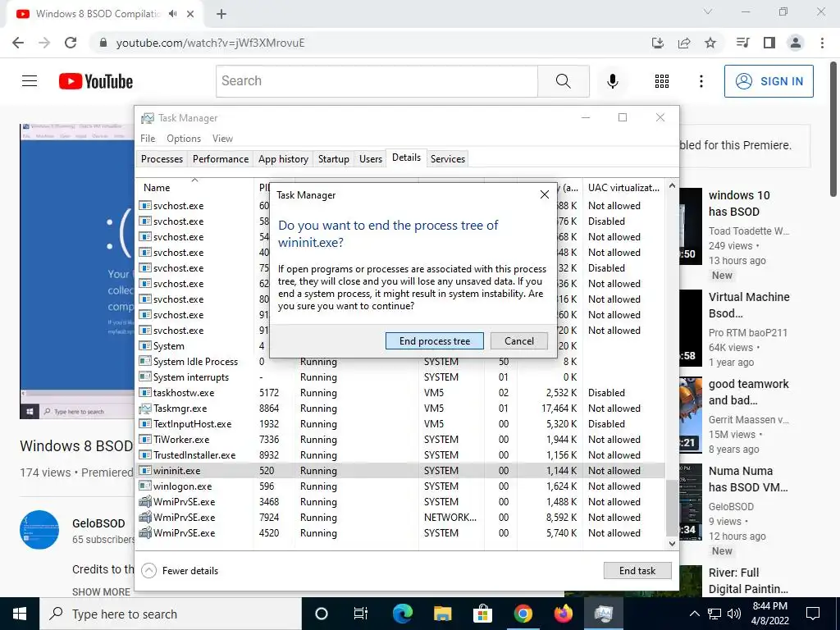Open the Options menu in Task Manager
Image resolution: width=840 pixels, height=630 pixels.
(x=184, y=138)
